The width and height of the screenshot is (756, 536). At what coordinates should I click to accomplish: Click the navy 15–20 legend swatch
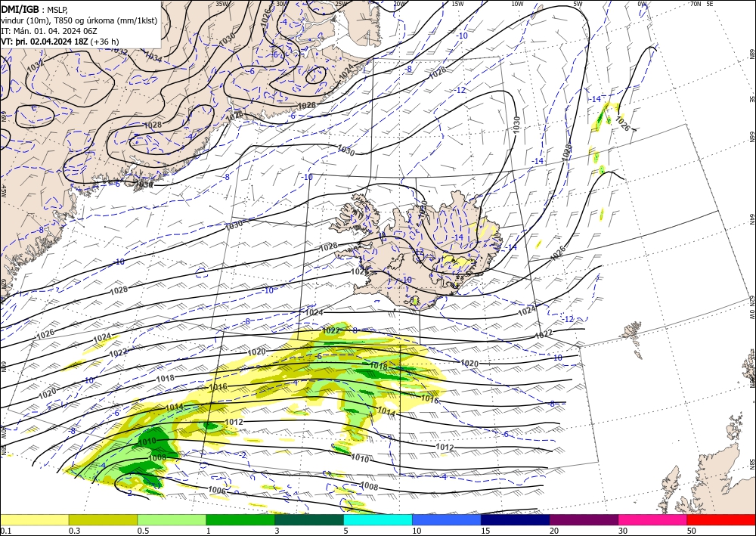(x=515, y=519)
